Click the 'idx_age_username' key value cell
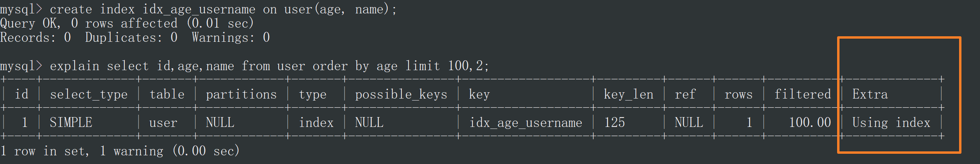Image resolution: width=980 pixels, height=164 pixels. tap(526, 123)
